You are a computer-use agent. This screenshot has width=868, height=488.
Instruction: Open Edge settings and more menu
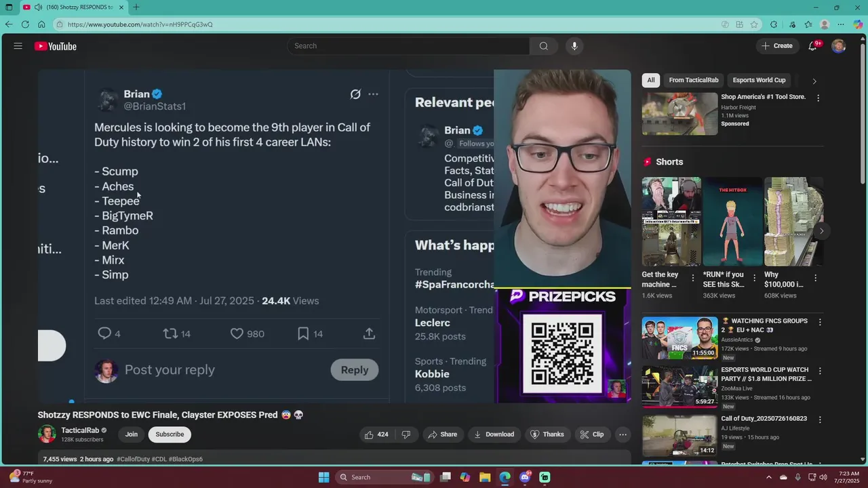click(841, 24)
